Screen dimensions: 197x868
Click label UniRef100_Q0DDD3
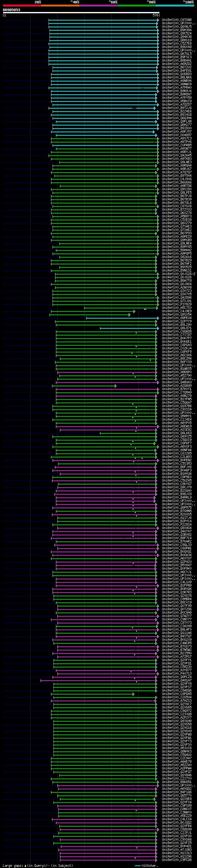pyautogui.click(x=177, y=74)
